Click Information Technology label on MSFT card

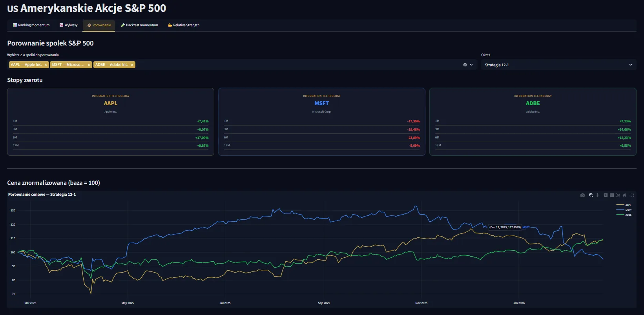coord(322,96)
